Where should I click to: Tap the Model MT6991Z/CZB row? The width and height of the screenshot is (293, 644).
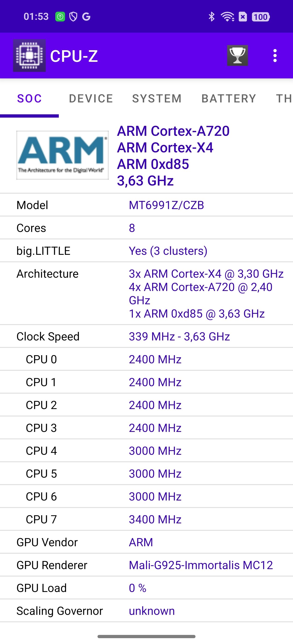pyautogui.click(x=146, y=205)
